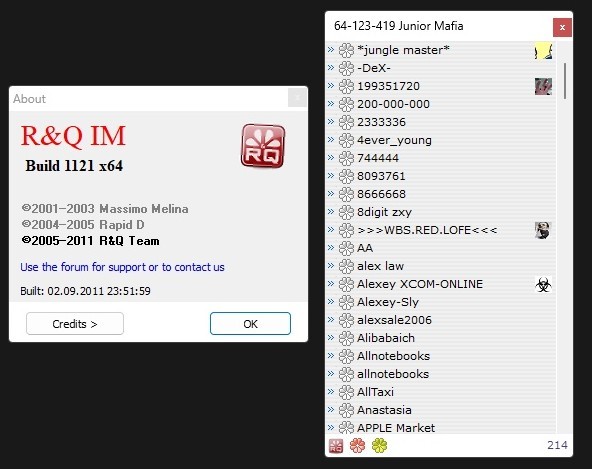
Task: Click status flower icon next to -DeX-
Action: click(346, 68)
